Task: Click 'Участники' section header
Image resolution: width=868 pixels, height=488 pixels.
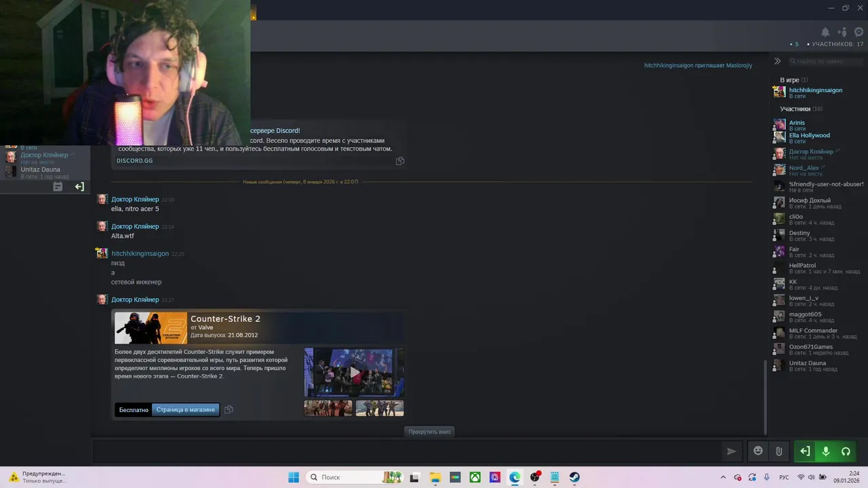Action: [x=801, y=109]
